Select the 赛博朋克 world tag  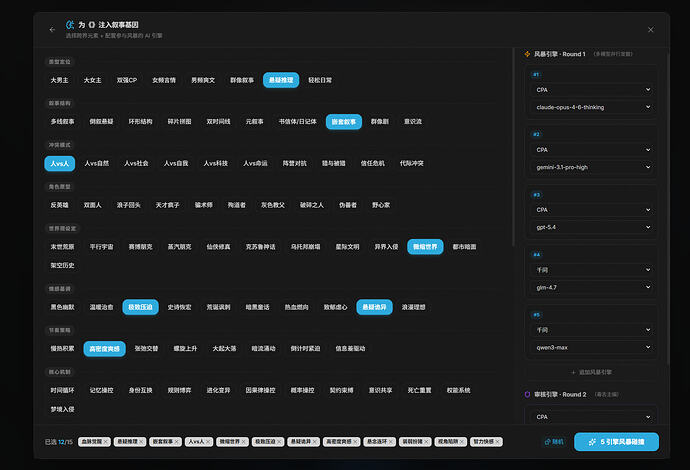pyautogui.click(x=140, y=247)
